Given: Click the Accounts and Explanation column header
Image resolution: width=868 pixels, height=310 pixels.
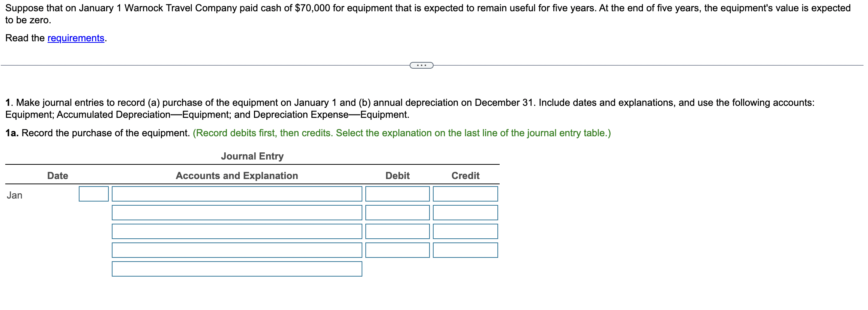Looking at the screenshot, I should pyautogui.click(x=237, y=175).
